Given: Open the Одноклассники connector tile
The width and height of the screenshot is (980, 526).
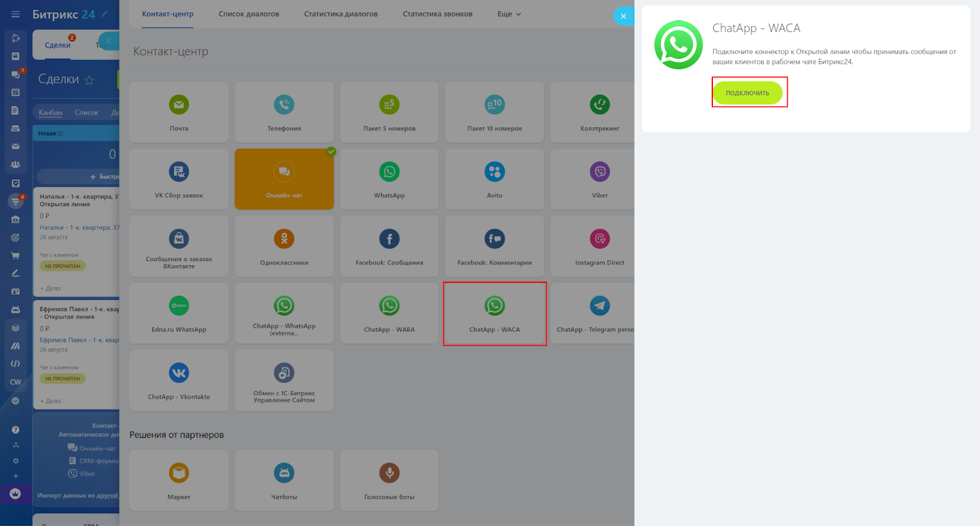Looking at the screenshot, I should [x=284, y=246].
